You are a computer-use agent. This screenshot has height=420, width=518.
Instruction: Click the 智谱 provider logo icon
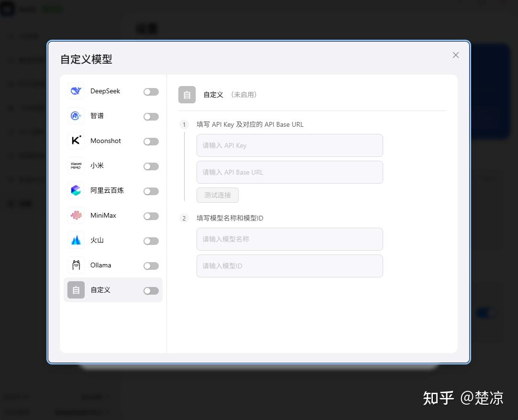(x=76, y=116)
